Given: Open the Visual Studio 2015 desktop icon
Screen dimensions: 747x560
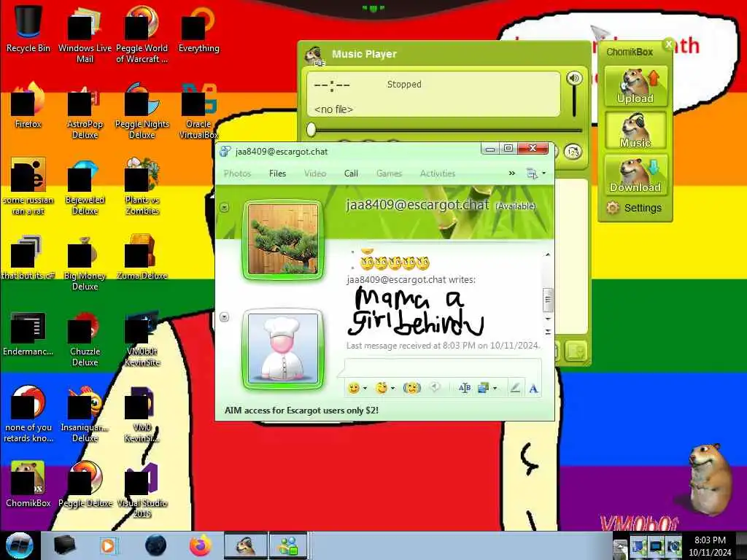Looking at the screenshot, I should point(142,491).
